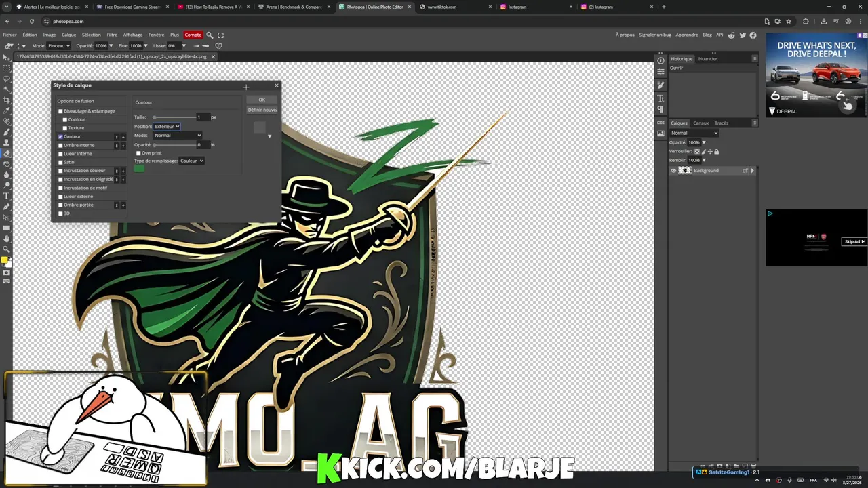Select the Brush tool in toolbar

pyautogui.click(x=7, y=131)
